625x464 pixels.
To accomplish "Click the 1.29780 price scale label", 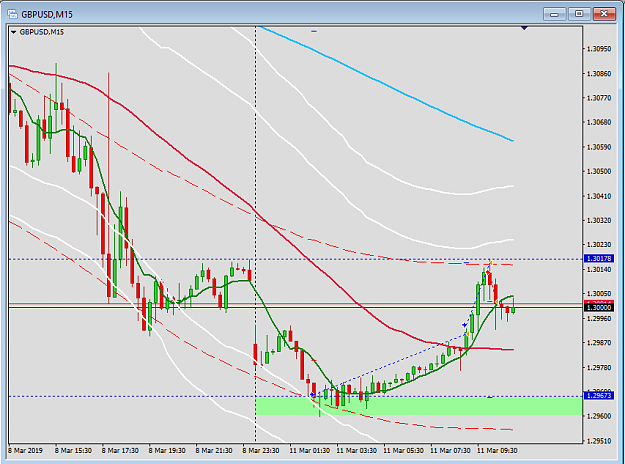I will pos(599,368).
